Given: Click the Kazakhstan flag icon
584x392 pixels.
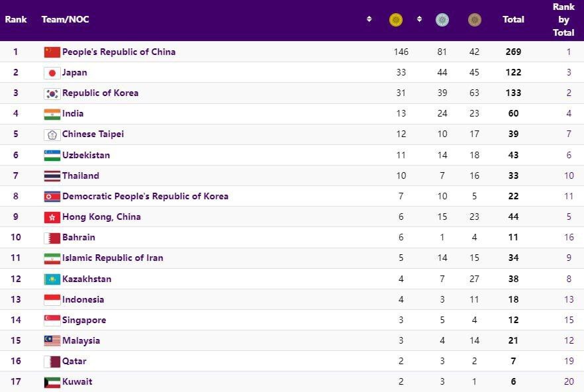Looking at the screenshot, I should [52, 279].
